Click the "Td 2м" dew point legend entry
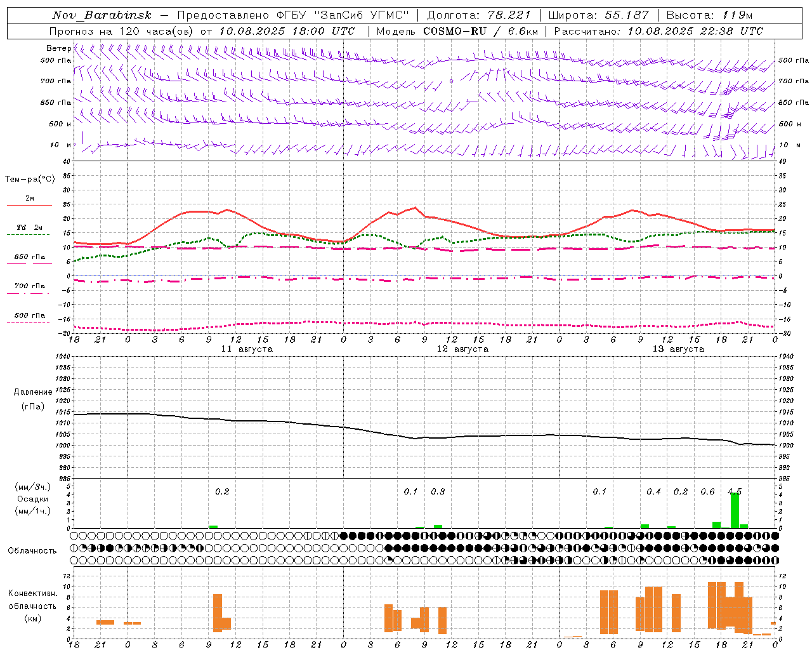Screen dimensions: 812x650 pyautogui.click(x=30, y=227)
